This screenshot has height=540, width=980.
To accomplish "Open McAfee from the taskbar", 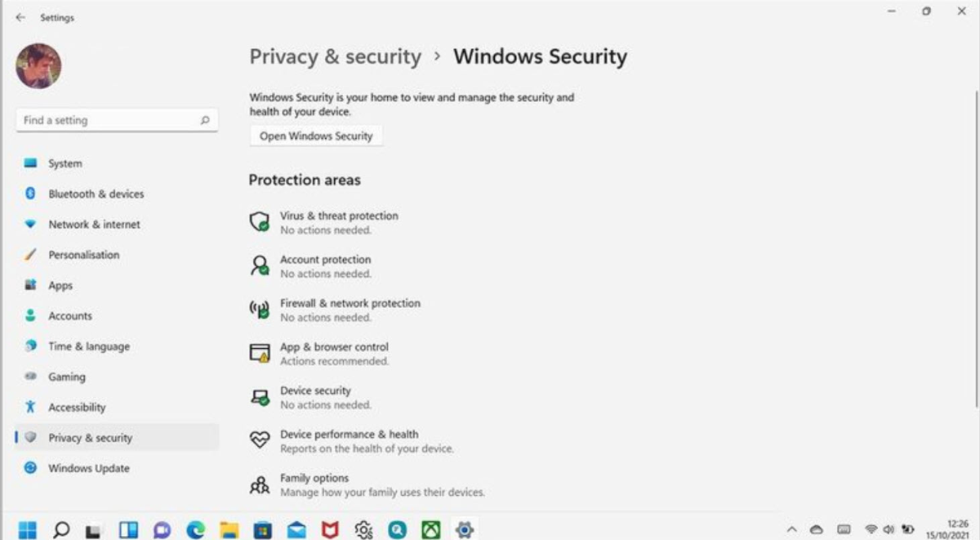I will point(329,529).
